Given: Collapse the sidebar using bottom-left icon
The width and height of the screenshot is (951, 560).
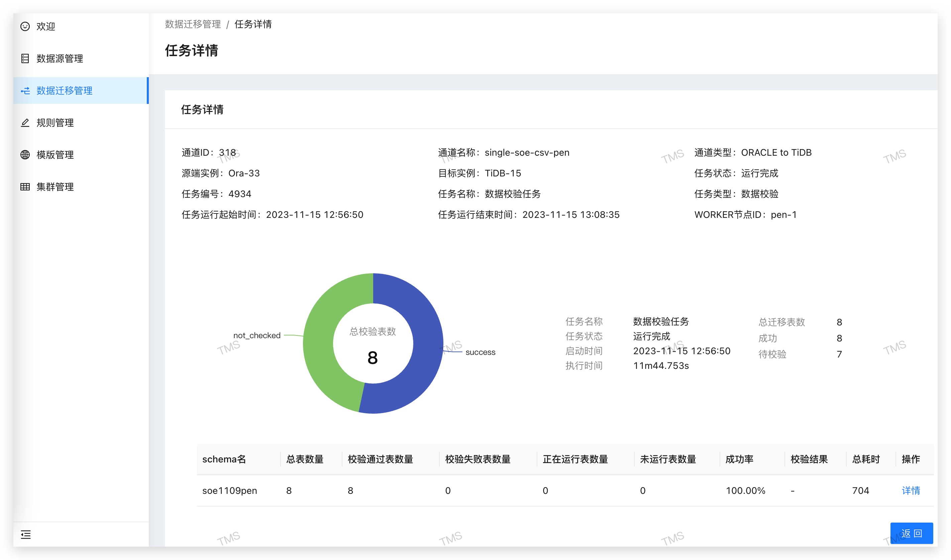Looking at the screenshot, I should pos(26,534).
